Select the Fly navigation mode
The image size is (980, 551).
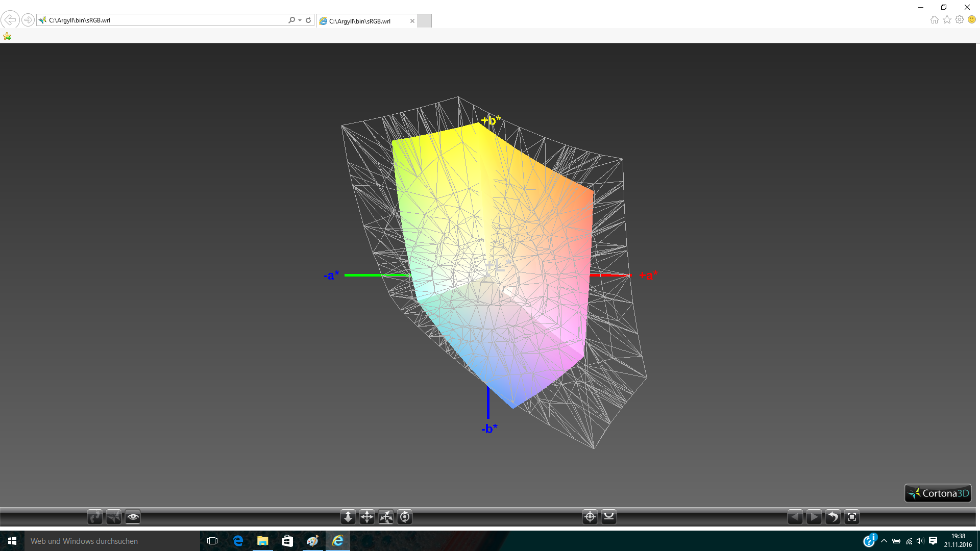point(114,517)
